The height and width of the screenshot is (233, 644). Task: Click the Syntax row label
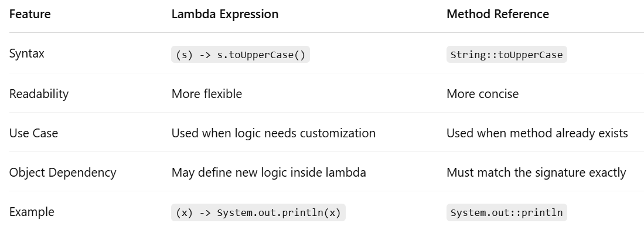coord(27,54)
